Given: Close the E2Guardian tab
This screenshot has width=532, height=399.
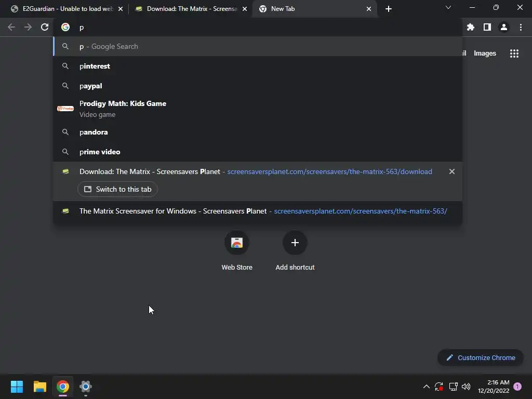Looking at the screenshot, I should [121, 9].
